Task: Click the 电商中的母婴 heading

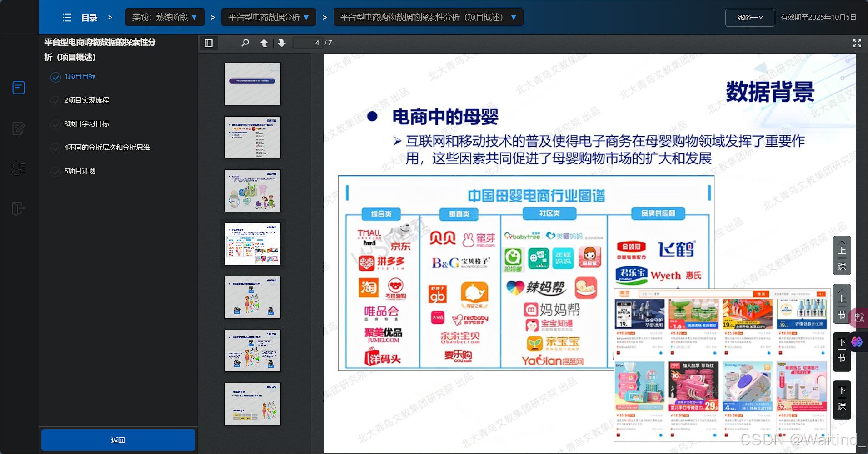Action: 445,117
